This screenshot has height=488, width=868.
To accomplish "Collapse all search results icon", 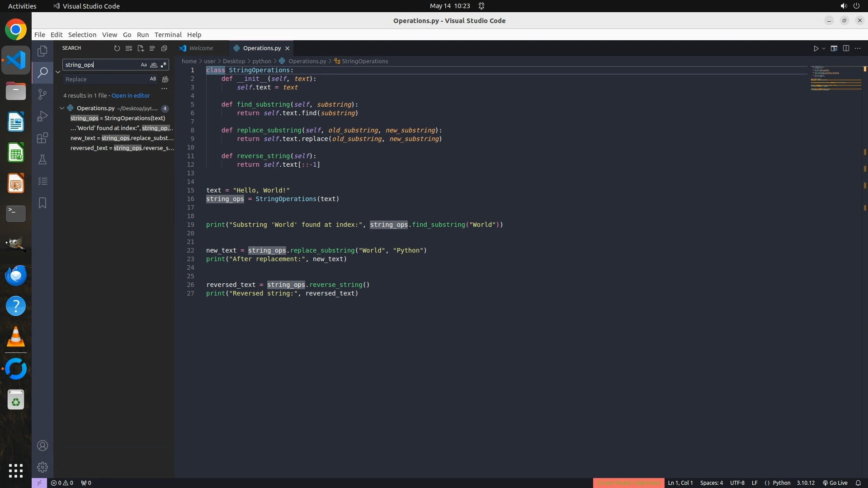I will click(164, 48).
